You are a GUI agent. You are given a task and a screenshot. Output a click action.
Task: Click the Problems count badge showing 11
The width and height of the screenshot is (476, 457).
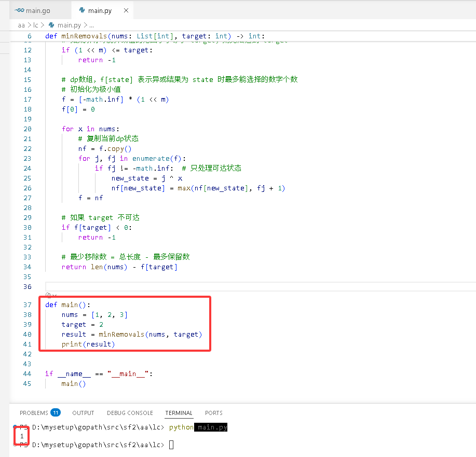[x=56, y=412]
